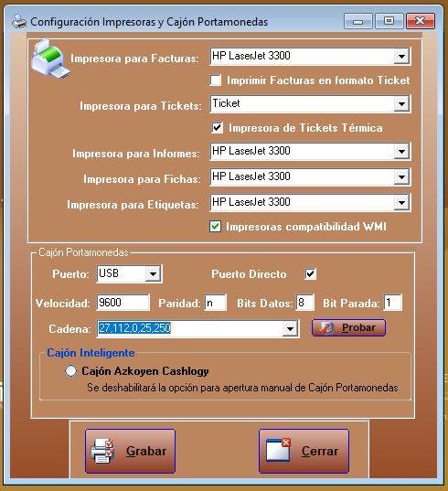Image resolution: width=448 pixels, height=491 pixels.
Task: Enable Imprimir Facturas en formato Ticket
Action: tap(216, 80)
